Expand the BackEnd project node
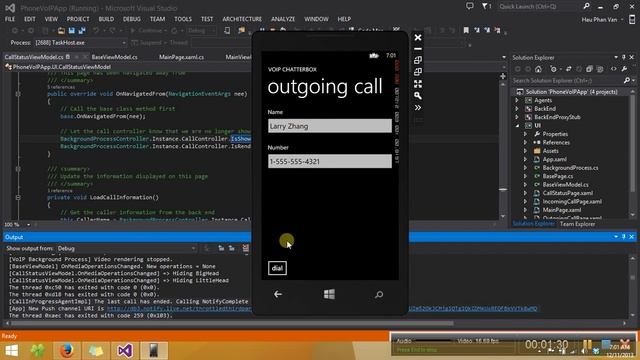The image size is (640, 360). click(517, 109)
